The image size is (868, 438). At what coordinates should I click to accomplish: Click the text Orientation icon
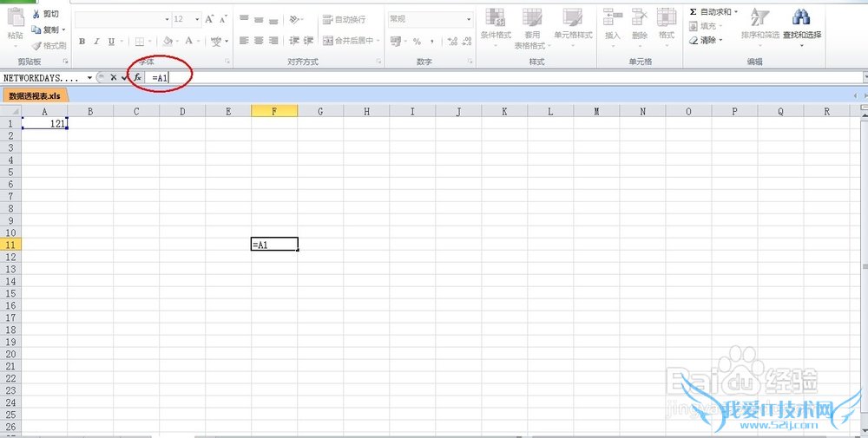[294, 19]
